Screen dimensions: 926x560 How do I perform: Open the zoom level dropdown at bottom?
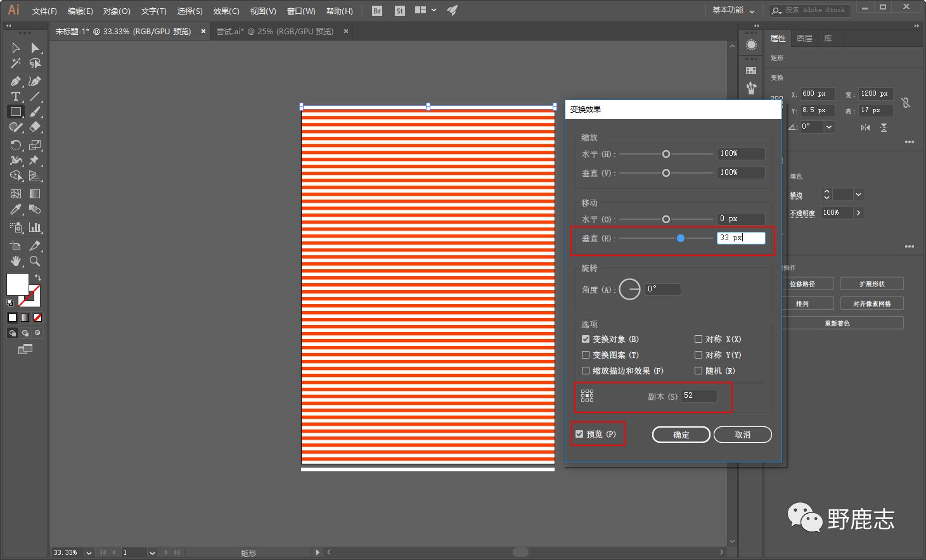pos(89,553)
